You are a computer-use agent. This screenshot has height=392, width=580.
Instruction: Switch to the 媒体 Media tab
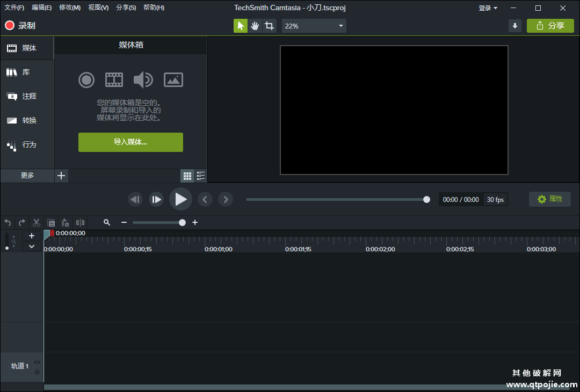pyautogui.click(x=27, y=48)
